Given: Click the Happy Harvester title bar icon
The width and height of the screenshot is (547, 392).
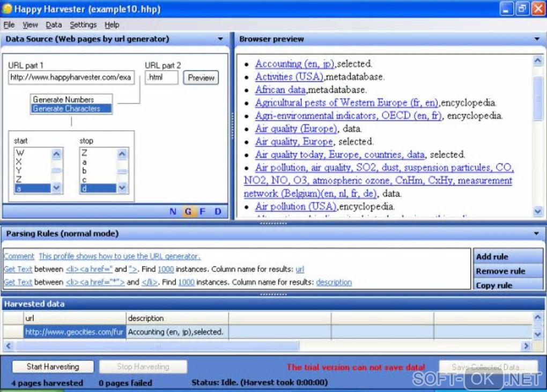Looking at the screenshot, I should (6, 9).
